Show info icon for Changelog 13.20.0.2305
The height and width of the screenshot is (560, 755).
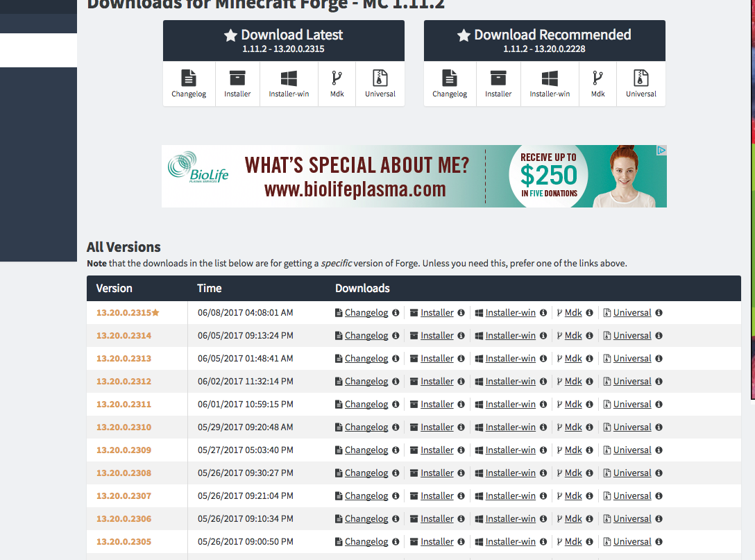396,541
